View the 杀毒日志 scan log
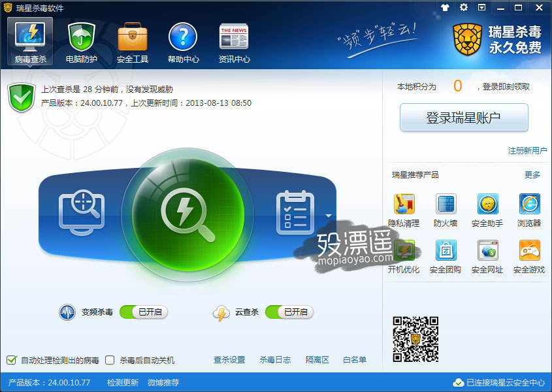552x392 pixels. [275, 360]
